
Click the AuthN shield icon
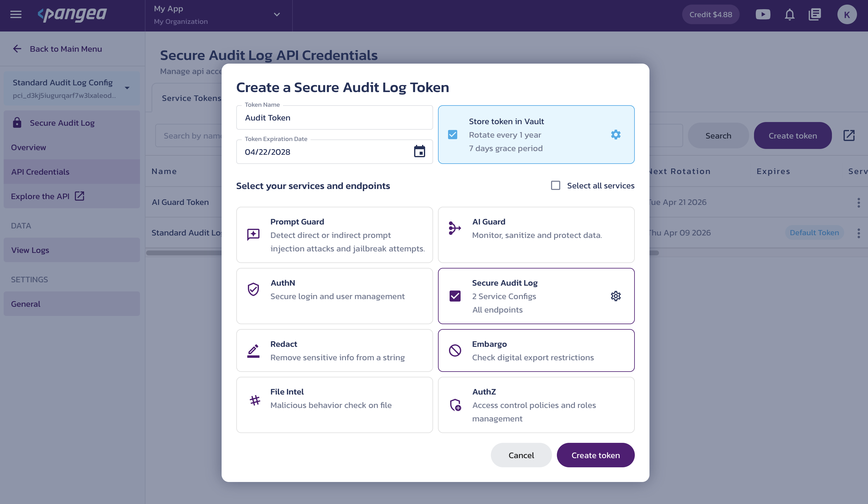coord(253,289)
